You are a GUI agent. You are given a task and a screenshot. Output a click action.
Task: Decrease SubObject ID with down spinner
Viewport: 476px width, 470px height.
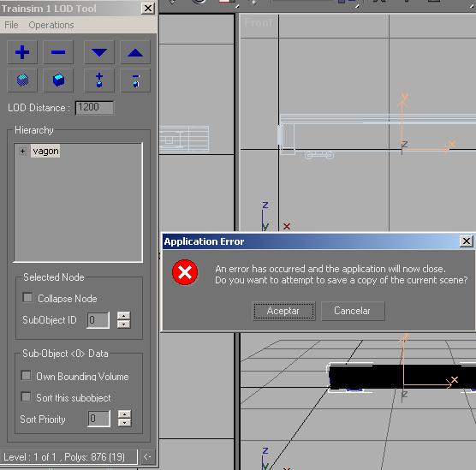[x=123, y=324]
